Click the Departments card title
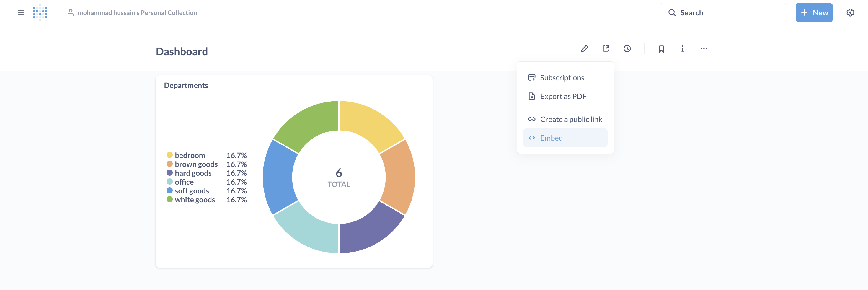This screenshot has height=290, width=868. point(186,86)
